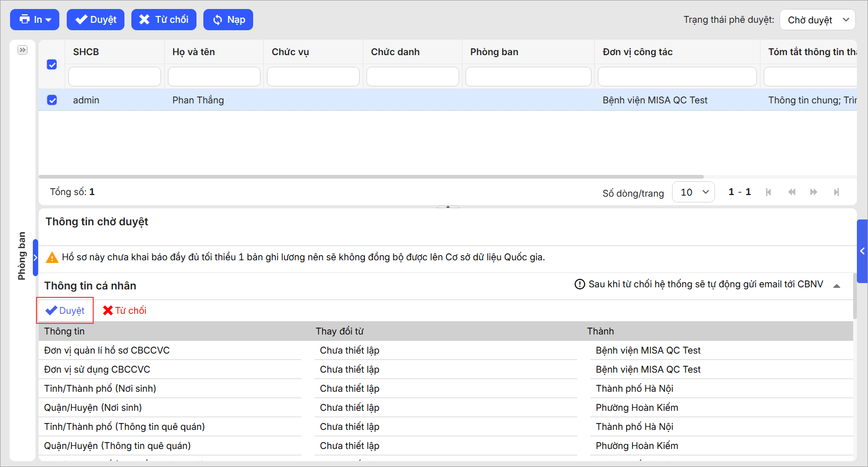This screenshot has height=467, width=868.
Task: Collapse the Thông tin cá nhân section
Action: 837,286
